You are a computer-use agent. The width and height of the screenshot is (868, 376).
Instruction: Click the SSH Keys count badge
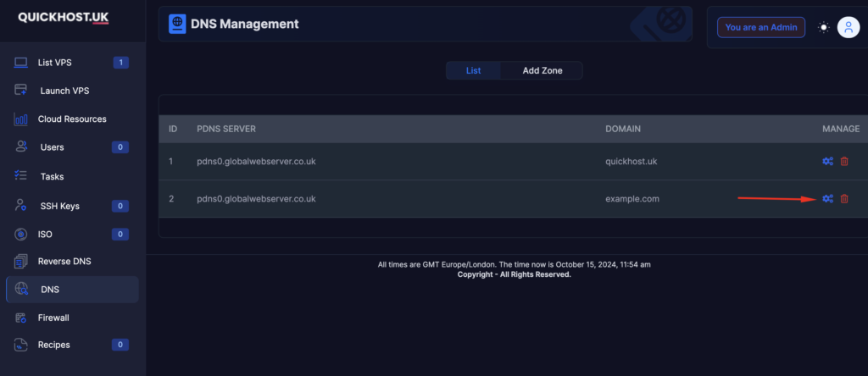click(x=120, y=206)
